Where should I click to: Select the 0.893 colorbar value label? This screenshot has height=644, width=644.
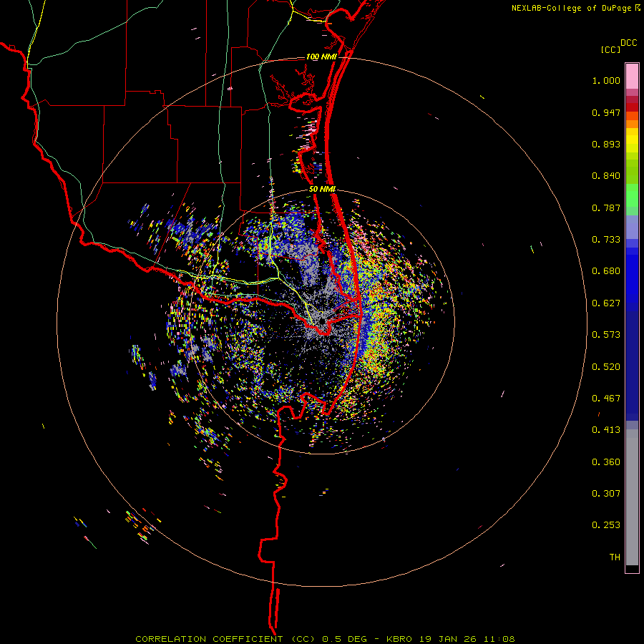click(606, 144)
